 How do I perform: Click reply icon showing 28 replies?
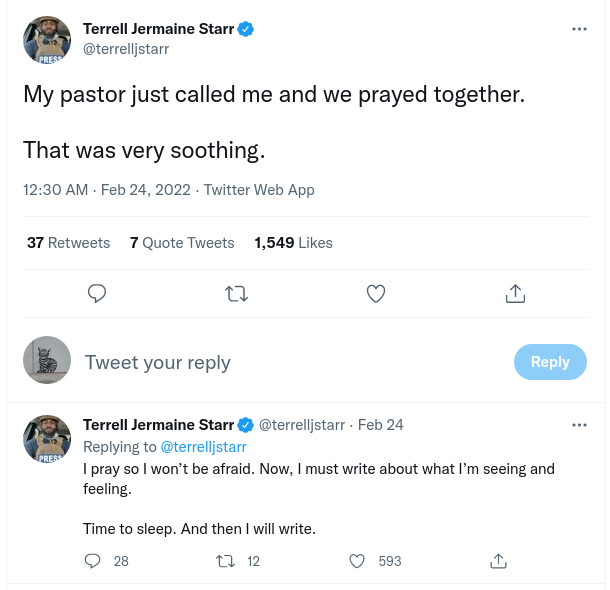coord(94,561)
